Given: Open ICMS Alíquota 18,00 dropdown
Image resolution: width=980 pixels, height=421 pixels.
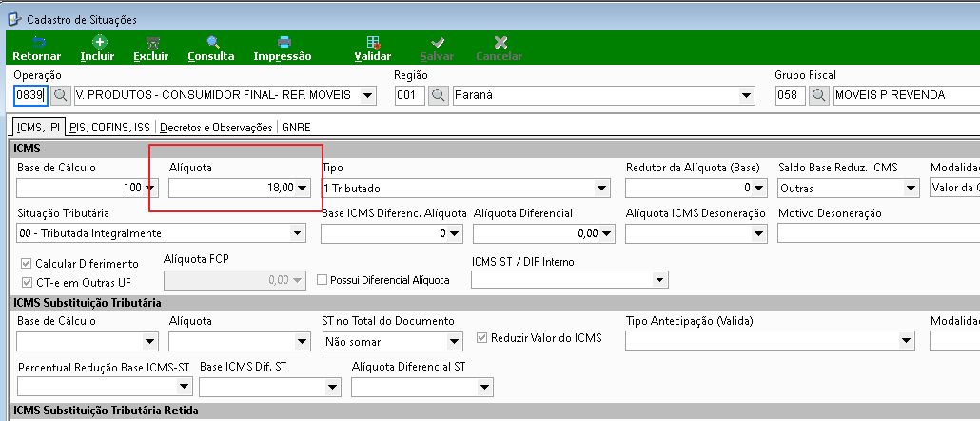Looking at the screenshot, I should pyautogui.click(x=302, y=188).
